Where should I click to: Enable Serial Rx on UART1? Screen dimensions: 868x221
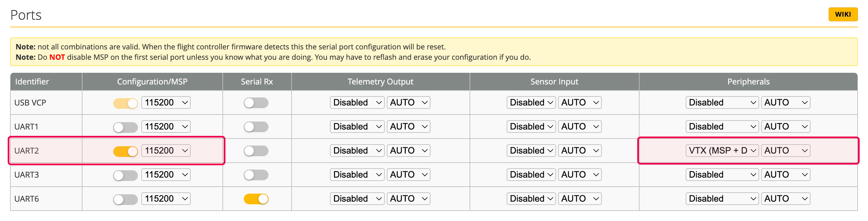pyautogui.click(x=256, y=127)
